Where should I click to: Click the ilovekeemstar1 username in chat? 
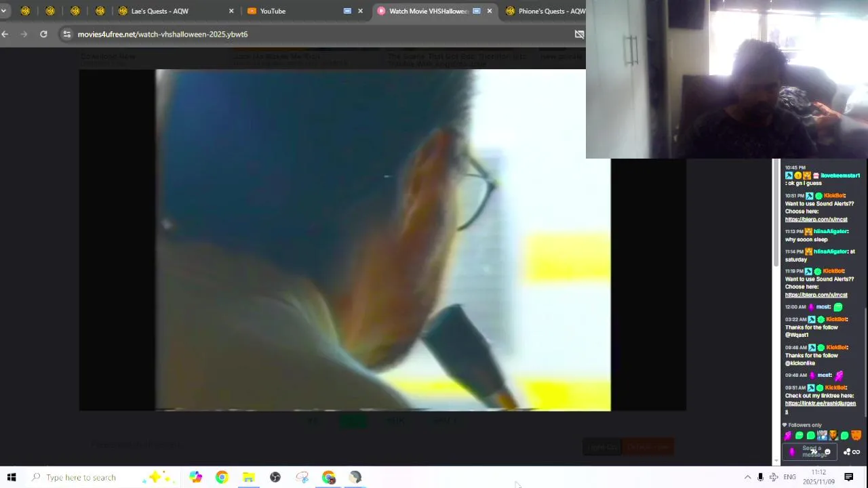(840, 176)
